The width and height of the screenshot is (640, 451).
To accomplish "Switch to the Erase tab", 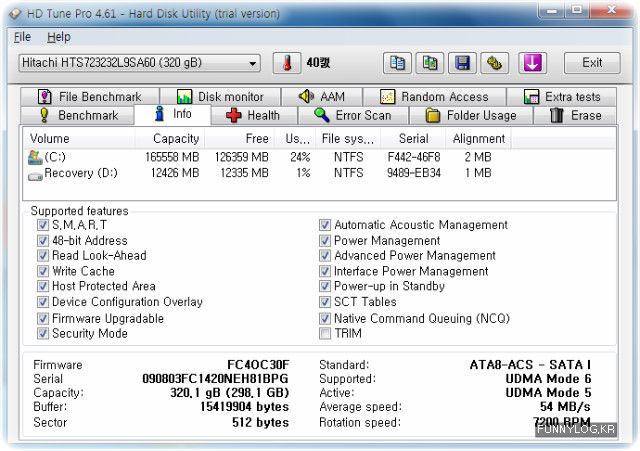I will pyautogui.click(x=575, y=116).
